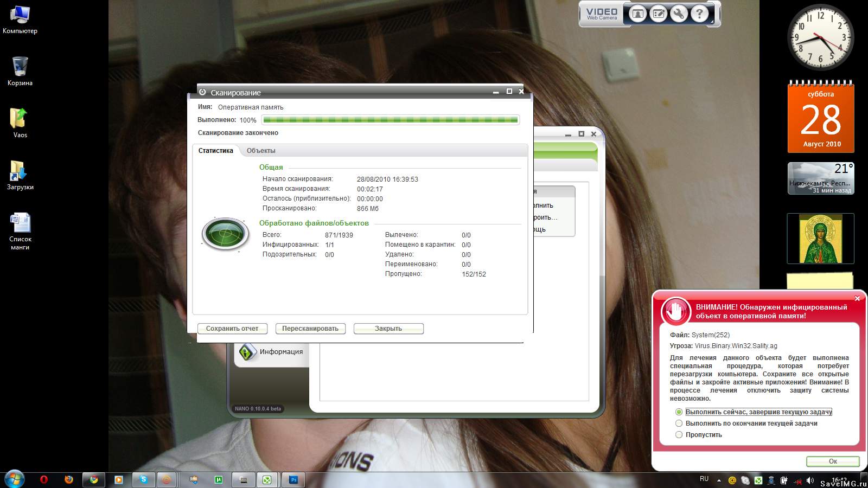Click the 'Оперативная память' name value
Viewport: 868px width, 488px height.
click(251, 107)
